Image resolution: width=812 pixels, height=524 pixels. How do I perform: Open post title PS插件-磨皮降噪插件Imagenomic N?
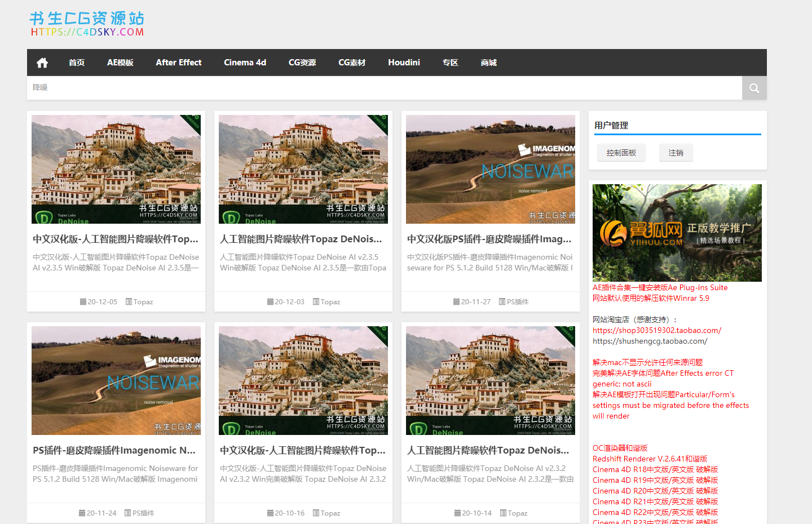pos(114,450)
